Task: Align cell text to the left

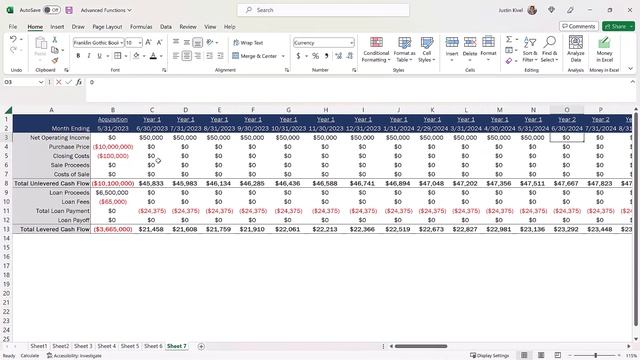Action: point(176,56)
